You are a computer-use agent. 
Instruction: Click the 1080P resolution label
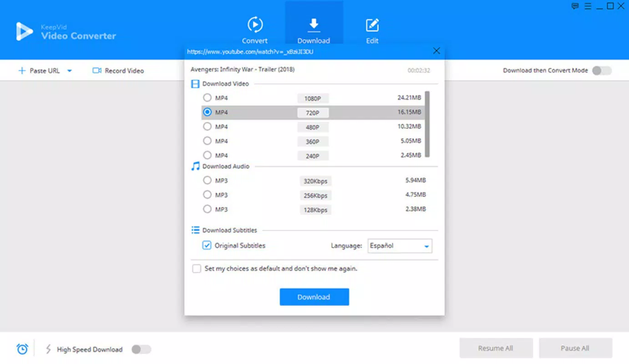pyautogui.click(x=313, y=98)
